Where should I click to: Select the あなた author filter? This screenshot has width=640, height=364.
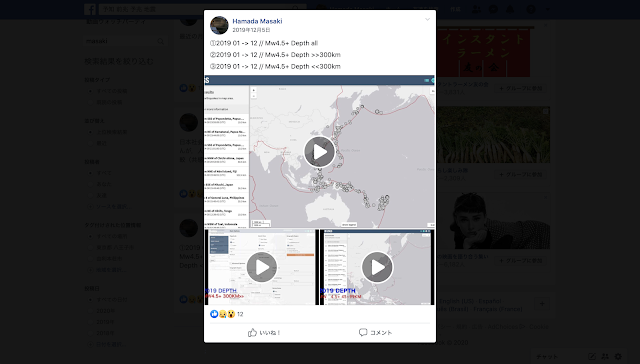(x=104, y=184)
